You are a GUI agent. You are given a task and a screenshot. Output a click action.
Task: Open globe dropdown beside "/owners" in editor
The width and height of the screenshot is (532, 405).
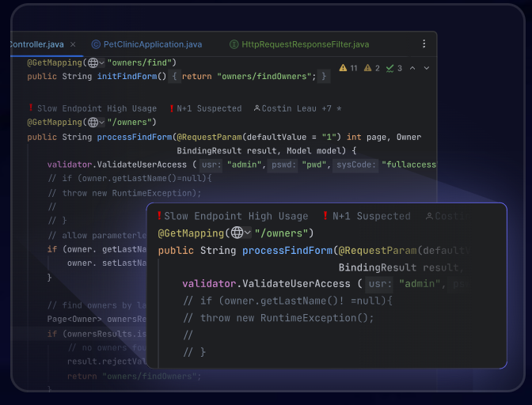(96, 122)
